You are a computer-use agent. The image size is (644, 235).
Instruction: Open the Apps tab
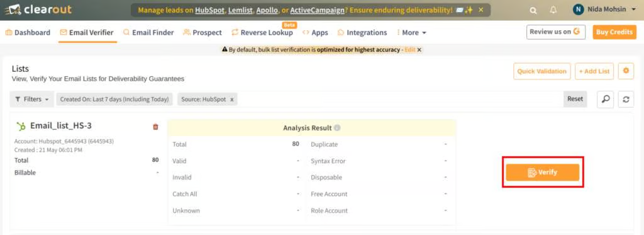pyautogui.click(x=315, y=33)
